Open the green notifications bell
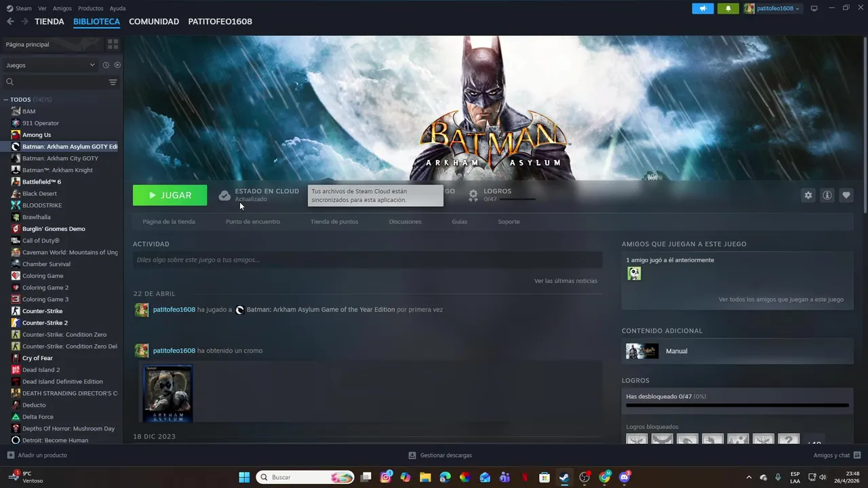 [x=728, y=8]
